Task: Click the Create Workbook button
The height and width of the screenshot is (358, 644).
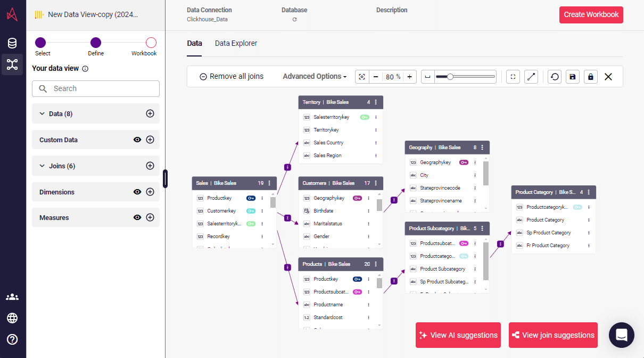Action: pyautogui.click(x=591, y=15)
